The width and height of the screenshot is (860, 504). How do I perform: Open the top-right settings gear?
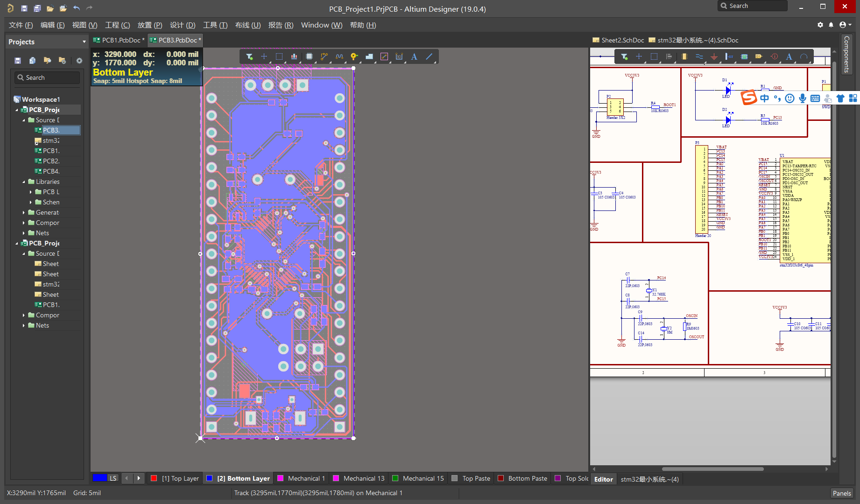(x=820, y=25)
